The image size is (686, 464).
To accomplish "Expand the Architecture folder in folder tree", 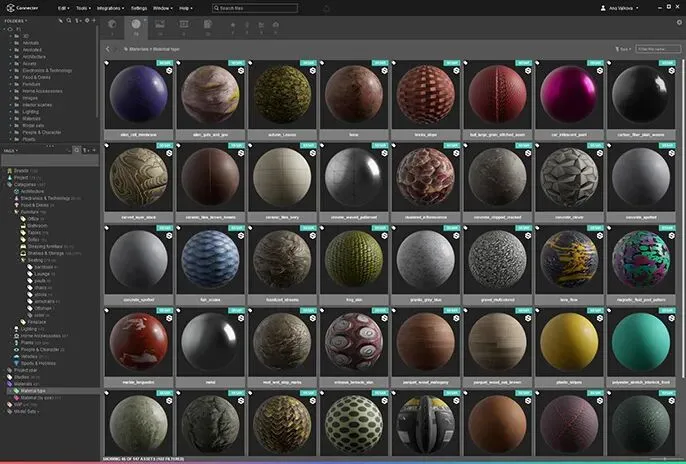I will click(8, 57).
